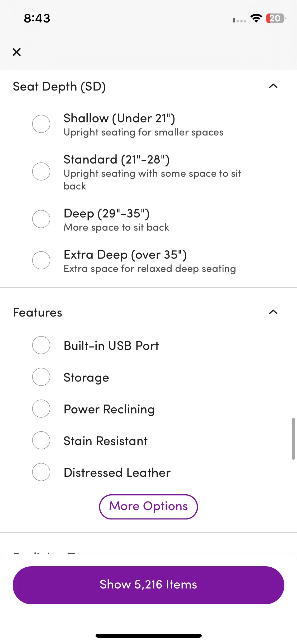The height and width of the screenshot is (644, 297).
Task: Select Extra Deep (over 35") option
Action: point(41,260)
